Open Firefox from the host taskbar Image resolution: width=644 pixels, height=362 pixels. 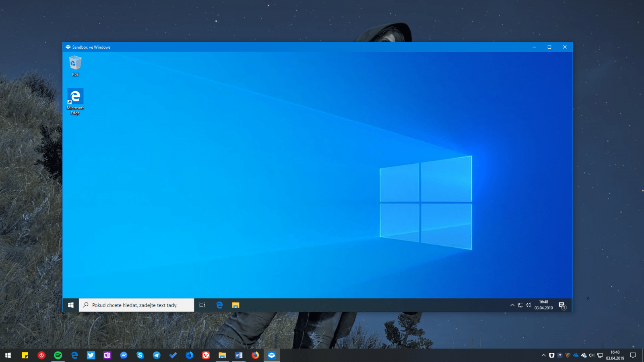tap(255, 355)
